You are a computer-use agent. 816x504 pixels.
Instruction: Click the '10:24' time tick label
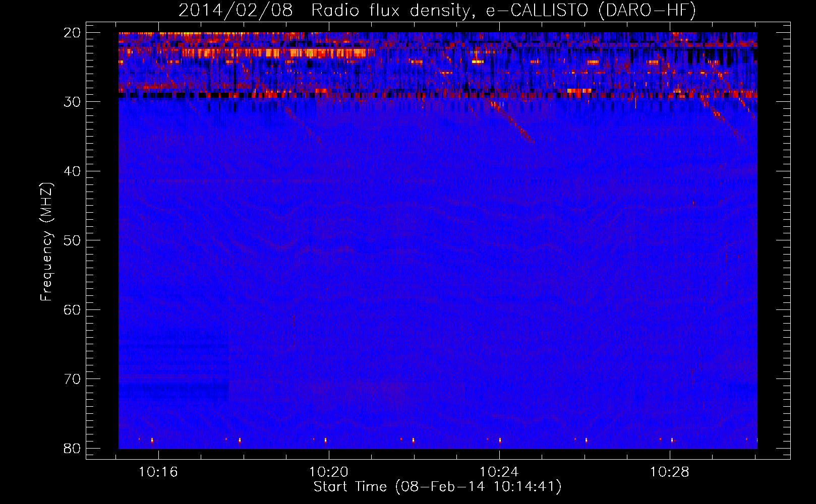pos(499,472)
